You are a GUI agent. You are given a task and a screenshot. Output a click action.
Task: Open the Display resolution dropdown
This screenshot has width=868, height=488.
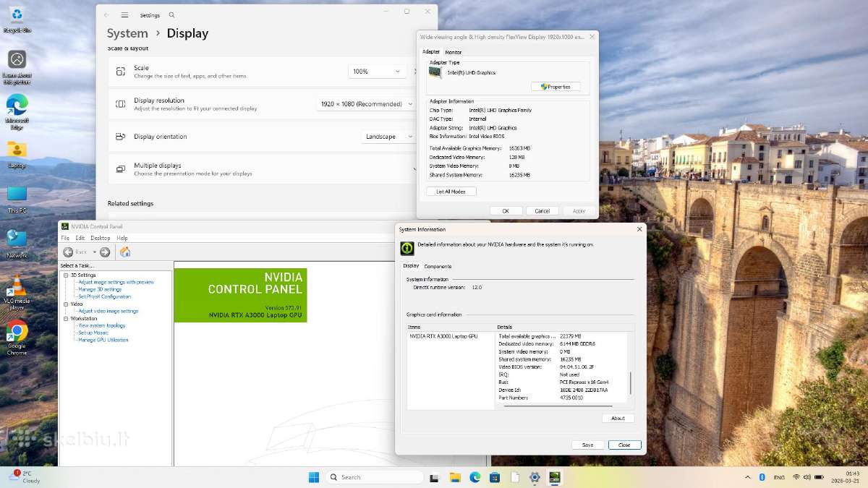pos(365,104)
